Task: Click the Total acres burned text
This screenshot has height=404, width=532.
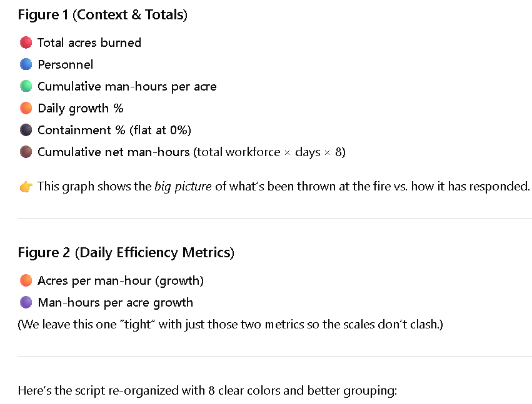Action: [89, 42]
